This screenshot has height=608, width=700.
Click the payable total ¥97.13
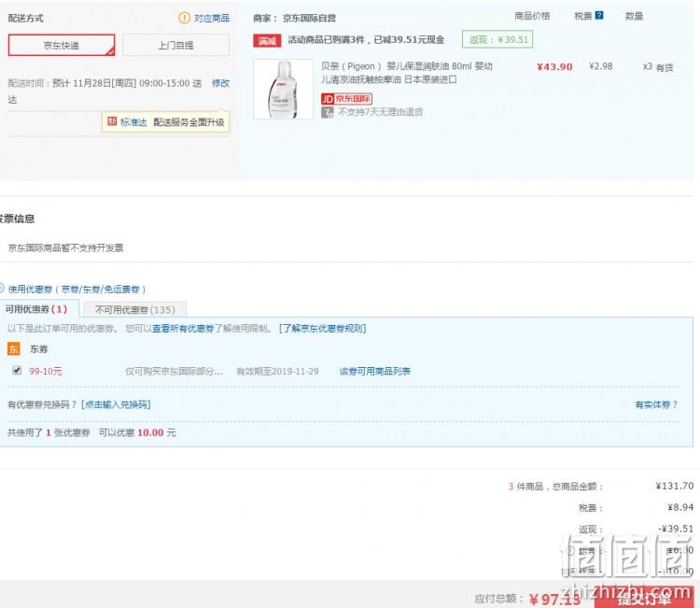[x=554, y=599]
